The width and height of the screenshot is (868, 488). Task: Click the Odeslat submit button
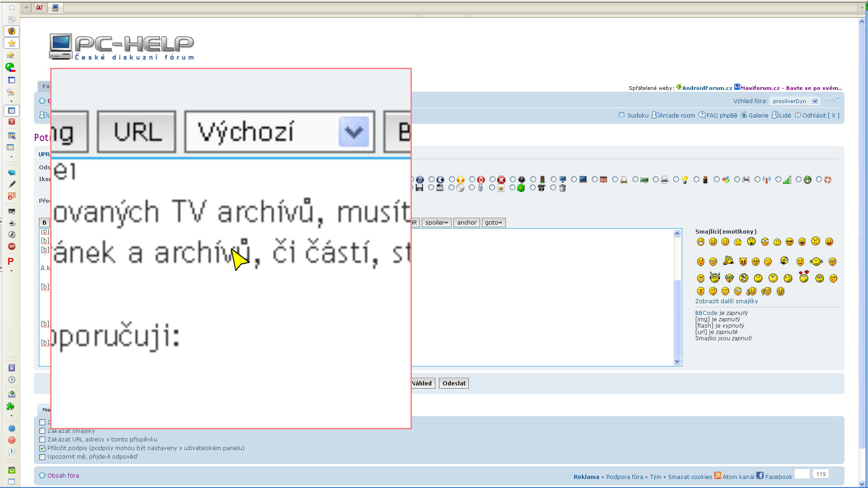click(x=454, y=383)
